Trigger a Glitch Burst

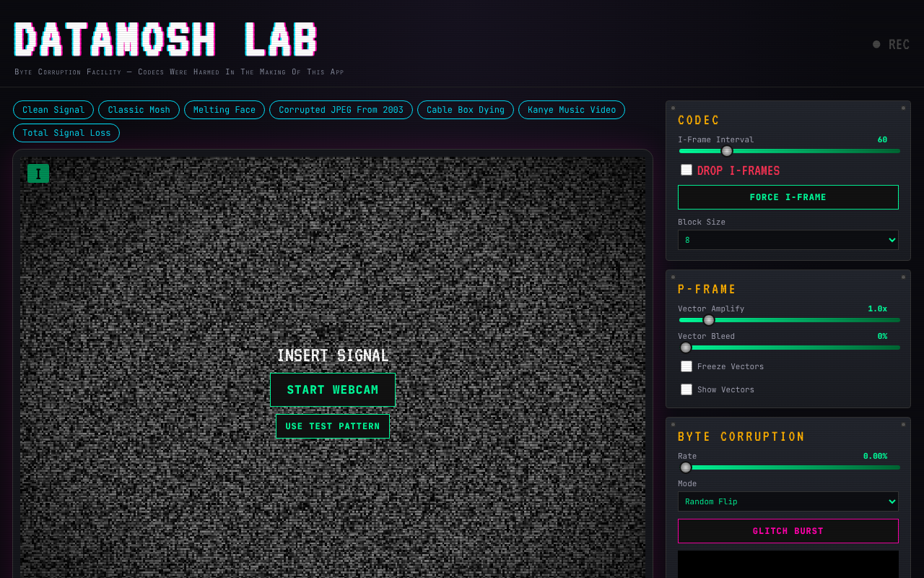coord(788,531)
